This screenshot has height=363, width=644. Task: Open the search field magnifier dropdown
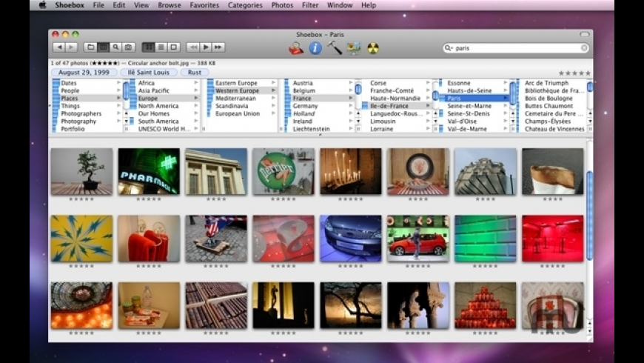click(449, 48)
